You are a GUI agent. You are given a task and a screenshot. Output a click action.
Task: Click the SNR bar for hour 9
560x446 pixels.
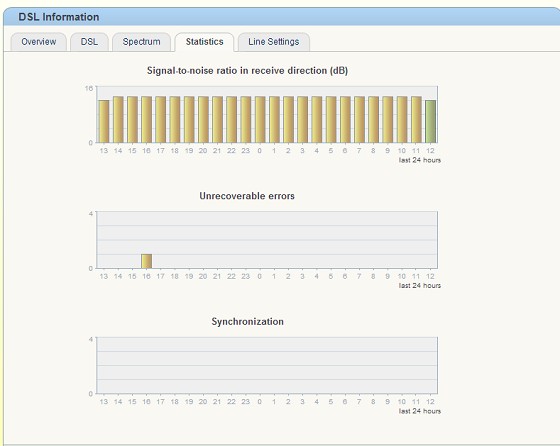pyautogui.click(x=388, y=120)
